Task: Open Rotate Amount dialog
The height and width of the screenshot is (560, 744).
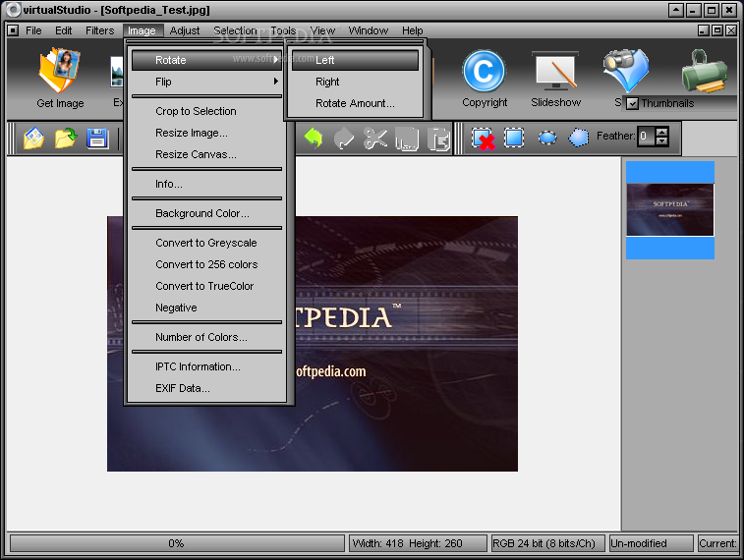Action: point(355,103)
